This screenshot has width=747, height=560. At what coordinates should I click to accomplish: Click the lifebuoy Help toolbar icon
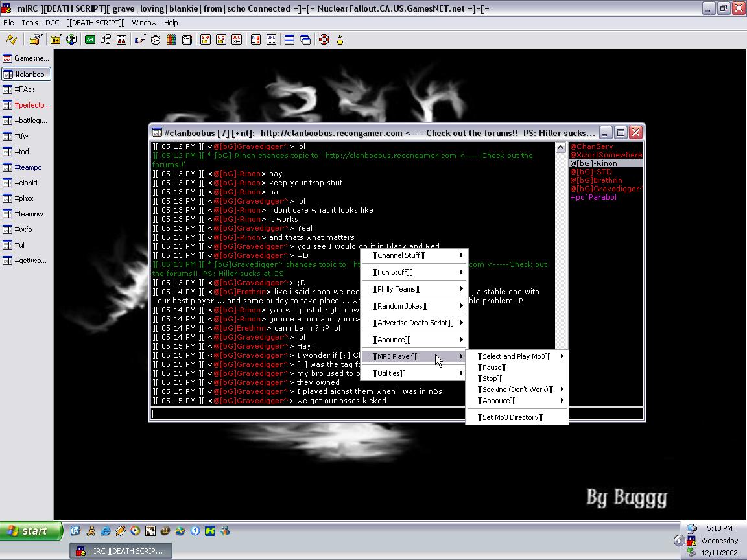point(324,40)
